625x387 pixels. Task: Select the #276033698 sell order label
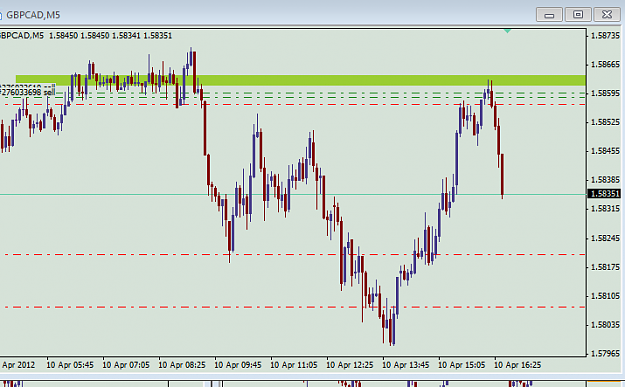tap(27, 92)
